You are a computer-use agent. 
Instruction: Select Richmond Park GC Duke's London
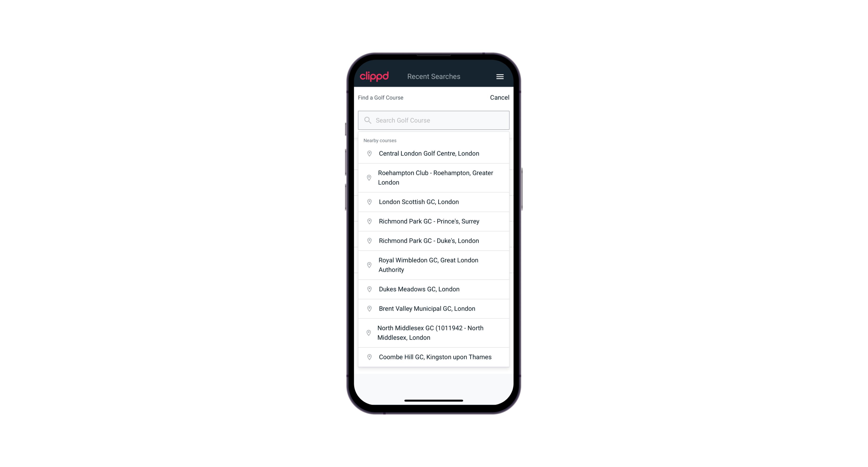click(434, 240)
